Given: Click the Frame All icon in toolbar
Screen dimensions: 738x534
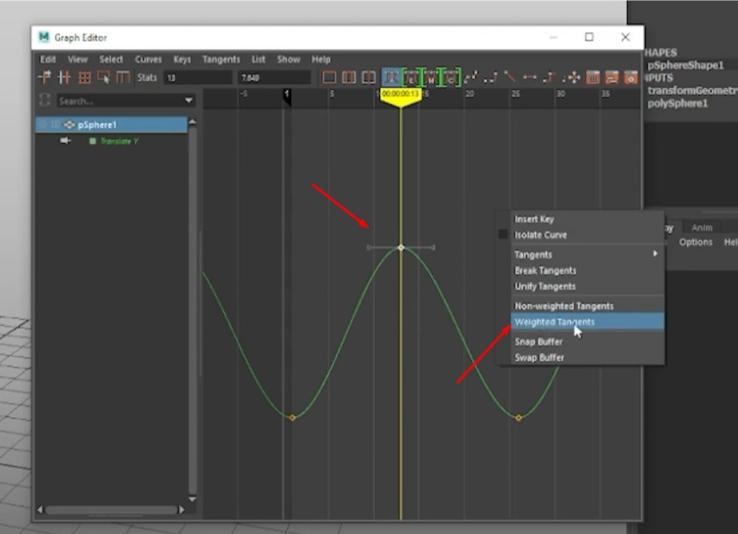Looking at the screenshot, I should coord(329,77).
